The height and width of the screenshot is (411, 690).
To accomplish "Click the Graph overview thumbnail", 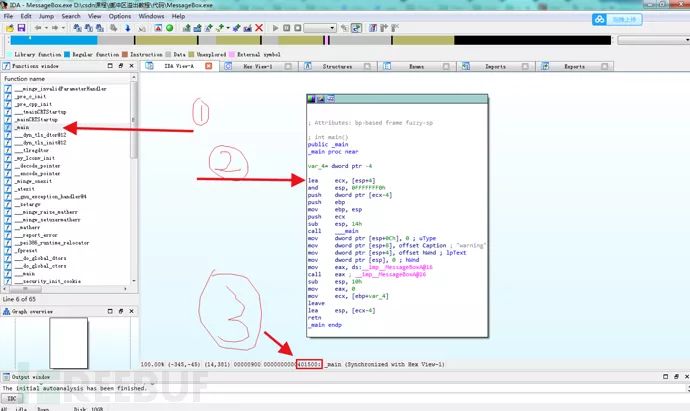I will [x=69, y=343].
